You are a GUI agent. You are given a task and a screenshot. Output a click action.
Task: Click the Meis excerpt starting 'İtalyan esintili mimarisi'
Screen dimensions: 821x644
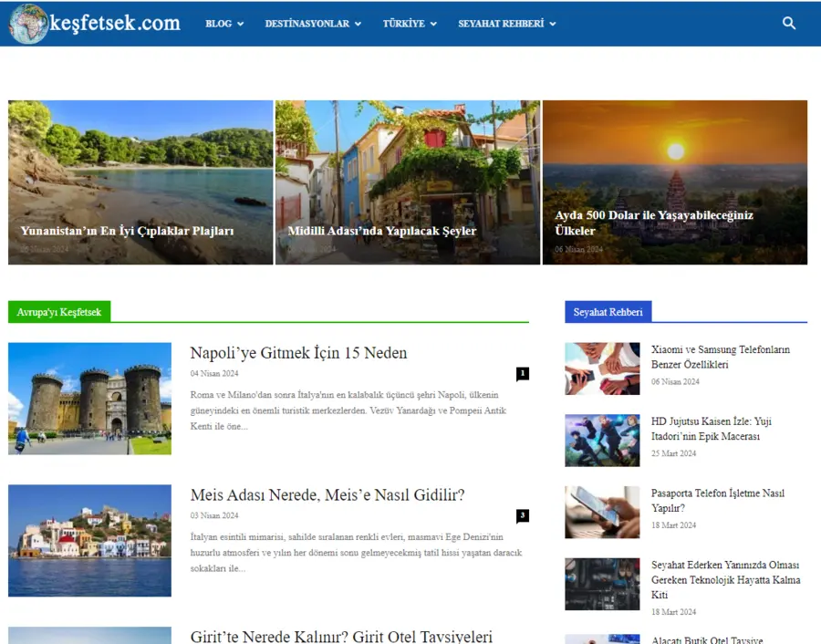pos(356,553)
